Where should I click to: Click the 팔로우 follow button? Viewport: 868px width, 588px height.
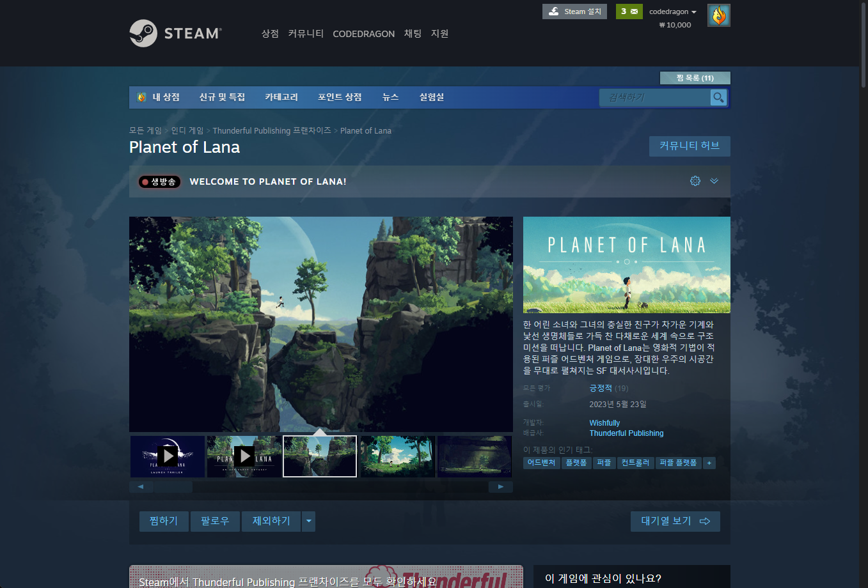[215, 521]
